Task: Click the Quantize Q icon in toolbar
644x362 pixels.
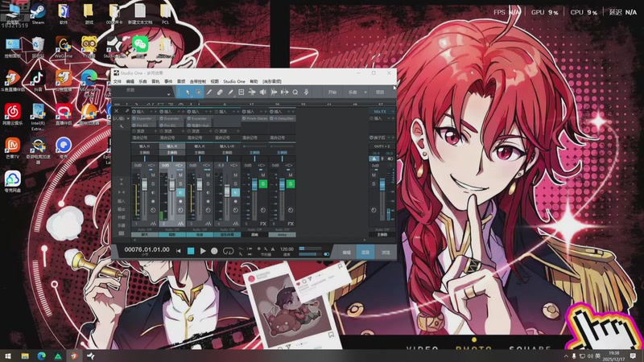Action: point(295,93)
